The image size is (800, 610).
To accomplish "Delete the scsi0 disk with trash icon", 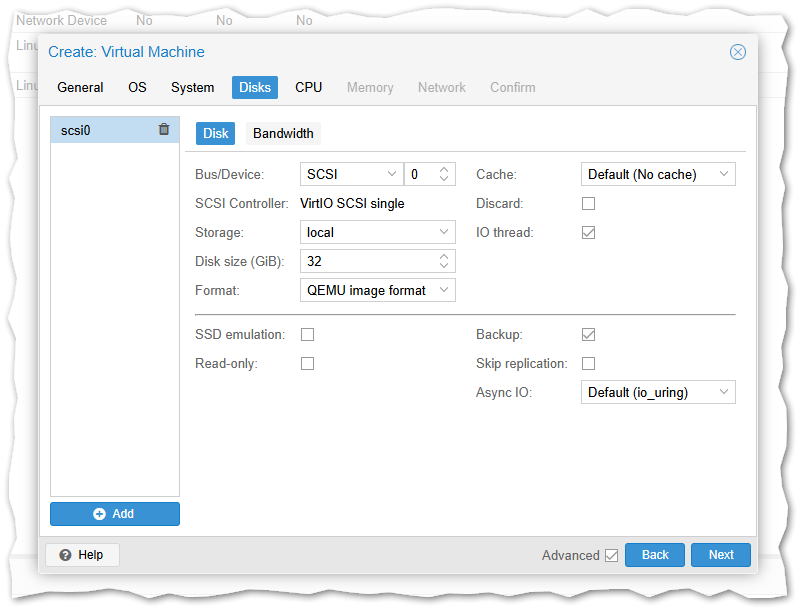I will (x=164, y=130).
